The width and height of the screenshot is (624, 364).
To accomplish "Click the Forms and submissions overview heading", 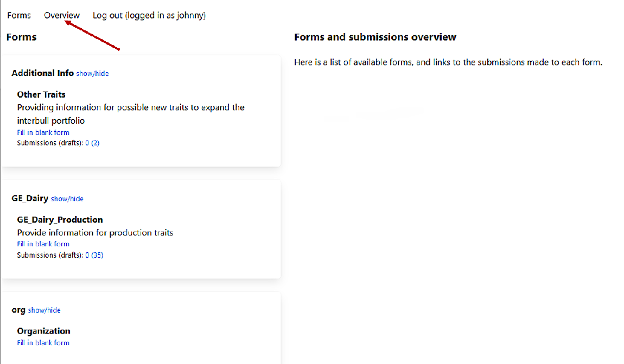I will tap(375, 37).
